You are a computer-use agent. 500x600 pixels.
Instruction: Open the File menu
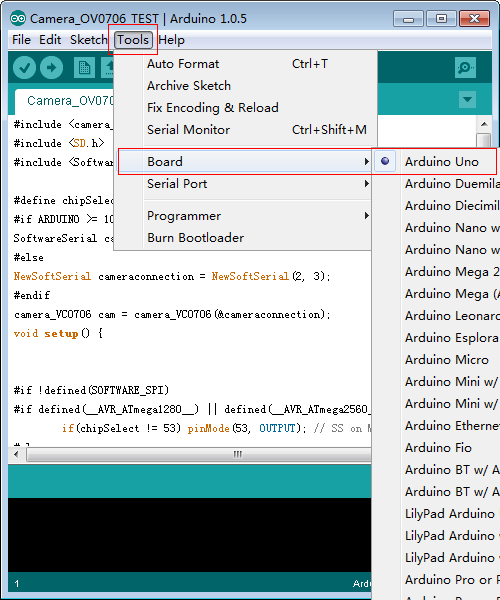click(21, 40)
